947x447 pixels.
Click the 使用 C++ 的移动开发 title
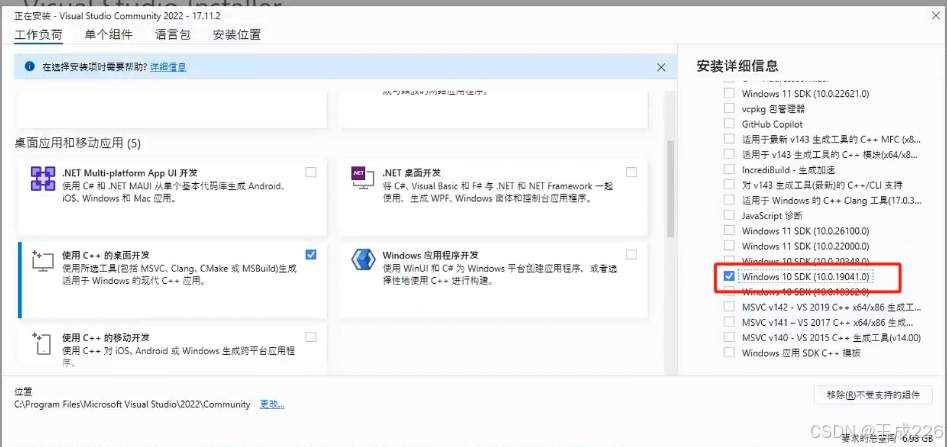pyautogui.click(x=106, y=337)
